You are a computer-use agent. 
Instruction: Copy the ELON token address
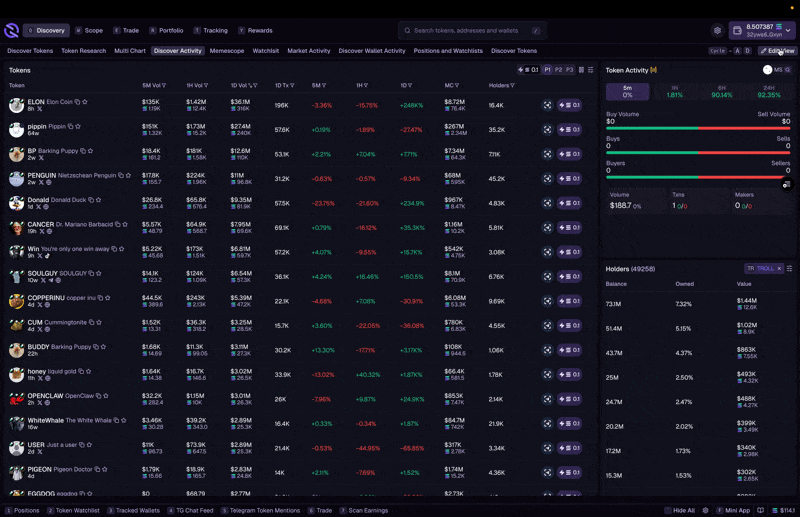click(x=78, y=102)
